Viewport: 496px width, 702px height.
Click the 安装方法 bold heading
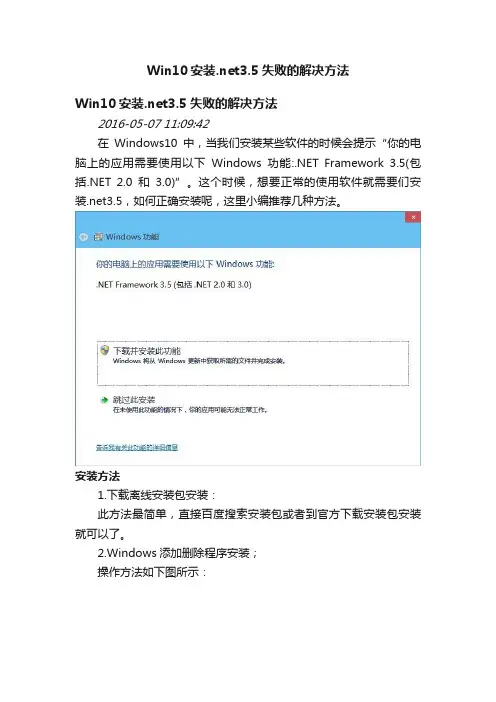pyautogui.click(x=98, y=476)
